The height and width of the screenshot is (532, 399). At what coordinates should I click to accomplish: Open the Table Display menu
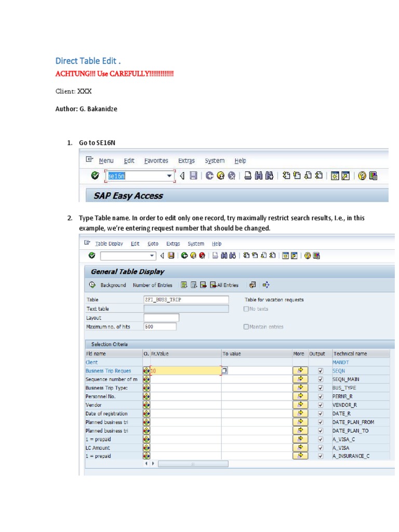tap(109, 244)
